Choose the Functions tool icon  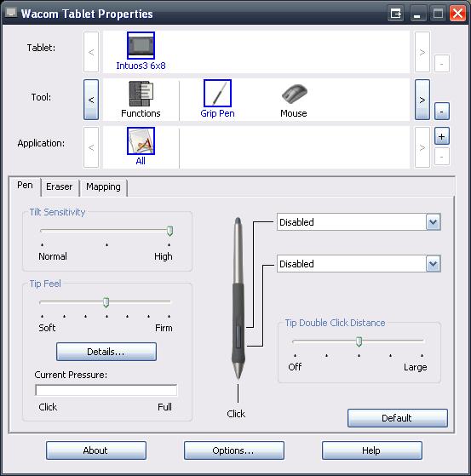tap(141, 94)
